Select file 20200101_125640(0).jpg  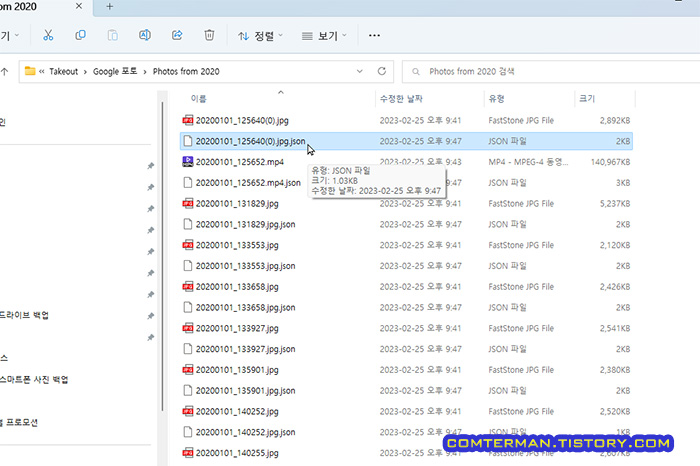406,121
